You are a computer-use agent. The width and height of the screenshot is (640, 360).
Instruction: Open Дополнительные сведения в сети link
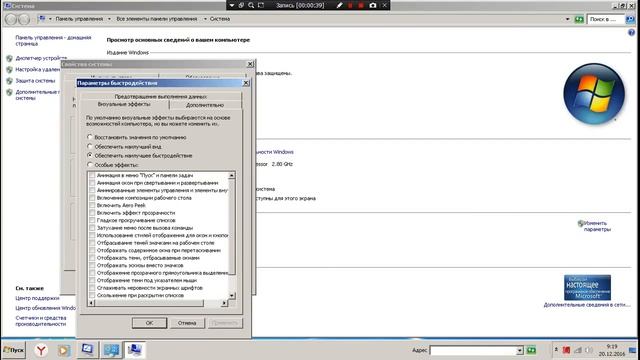[587, 305]
